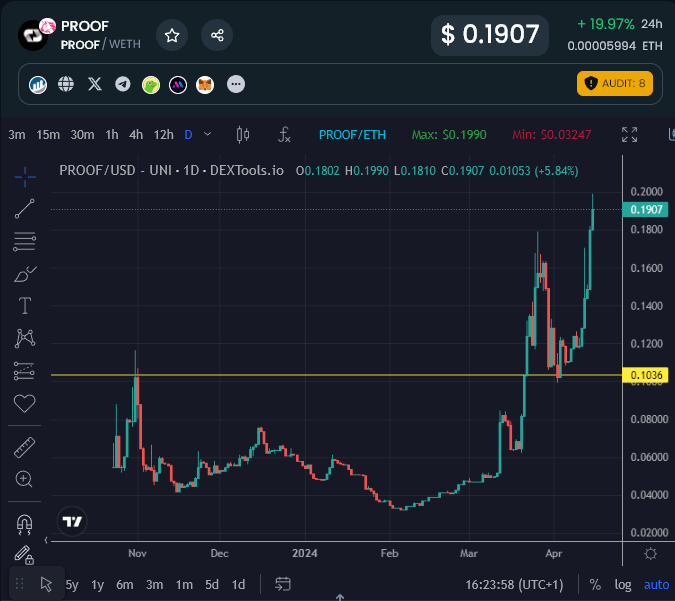Select the forecasting position tool
Viewport: 675px width, 601px height.
click(24, 371)
